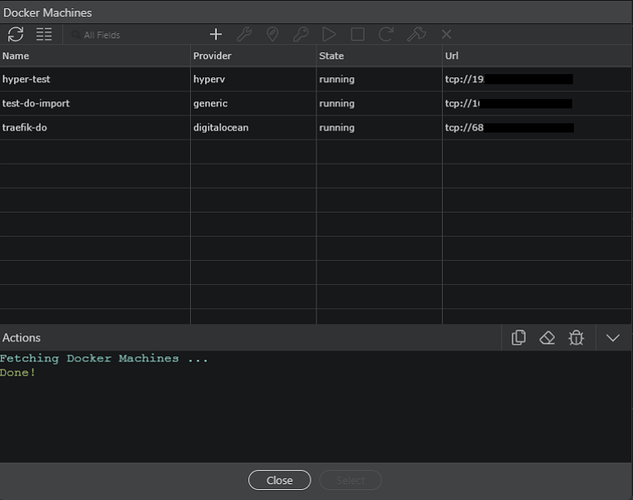Click the Close button
Image resolution: width=633 pixels, height=500 pixels.
279,480
